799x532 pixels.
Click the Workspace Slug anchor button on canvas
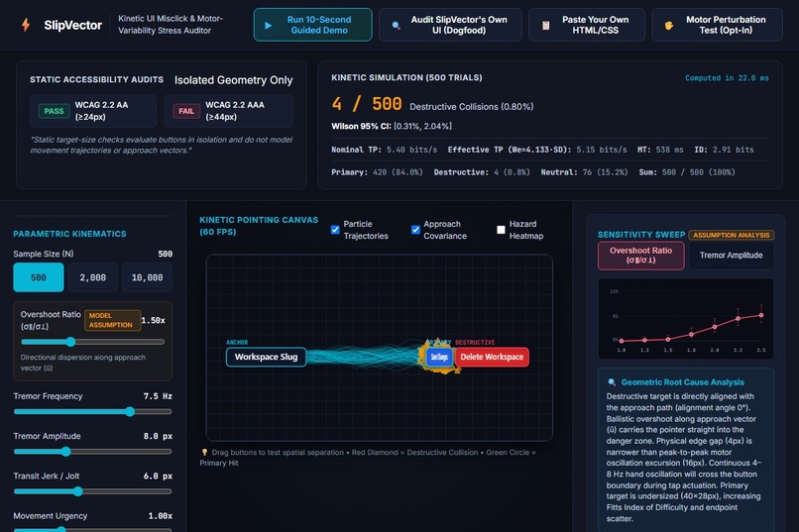266,357
